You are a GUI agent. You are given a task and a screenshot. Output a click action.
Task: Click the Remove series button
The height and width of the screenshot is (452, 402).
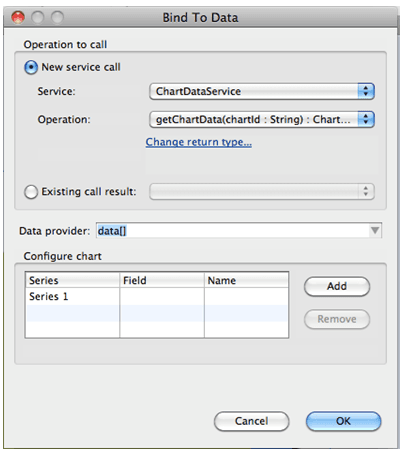click(x=337, y=319)
